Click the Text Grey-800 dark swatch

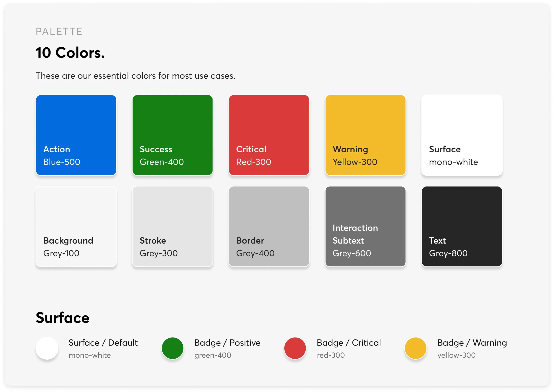(x=462, y=226)
